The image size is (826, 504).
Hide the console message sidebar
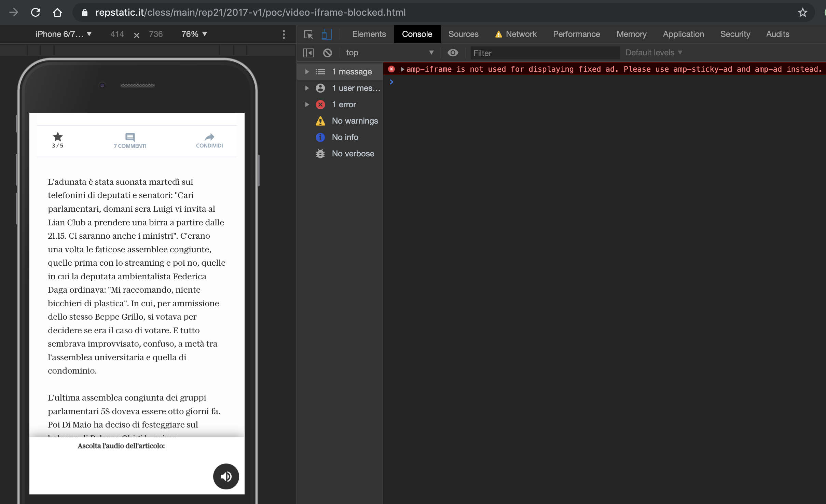coord(307,53)
